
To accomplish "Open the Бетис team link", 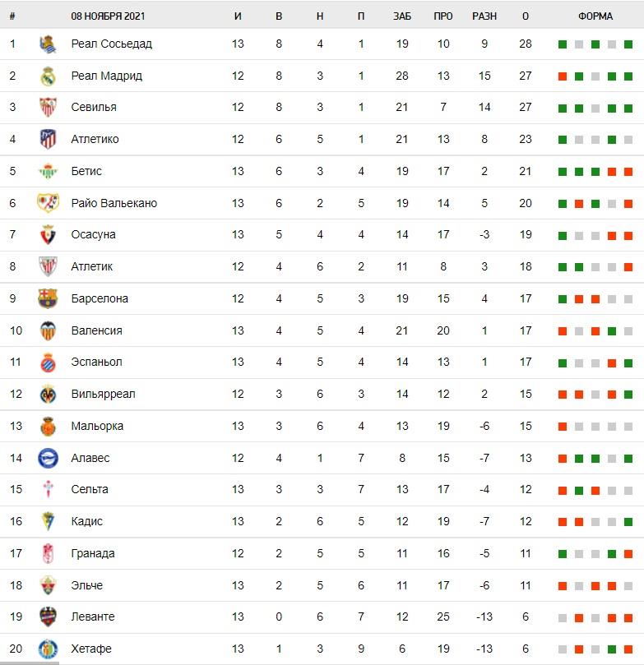I will 86,171.
